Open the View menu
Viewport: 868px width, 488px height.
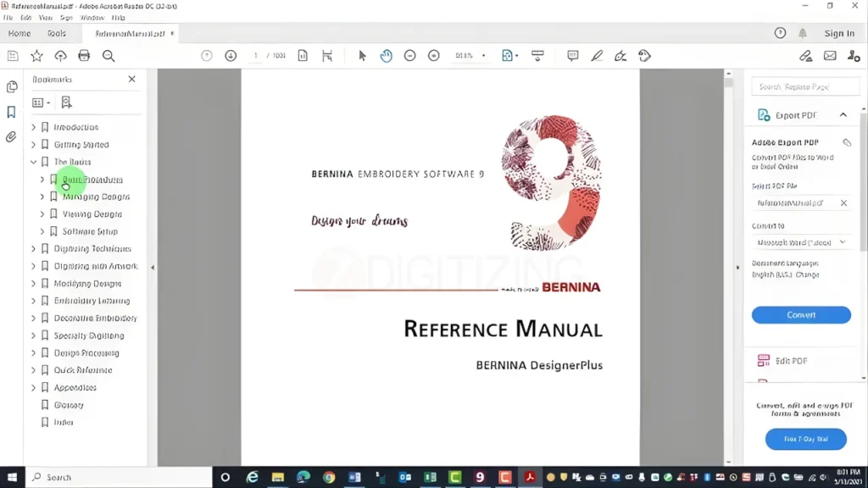[x=47, y=16]
